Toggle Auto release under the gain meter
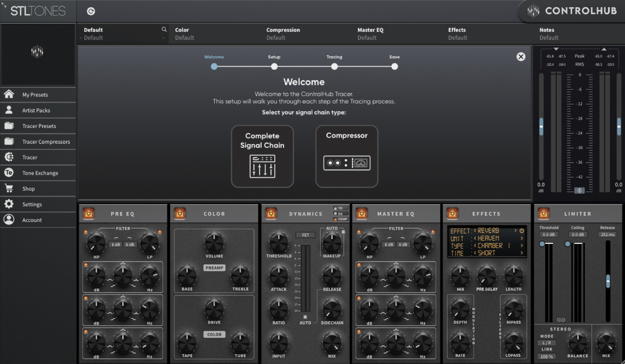This screenshot has height=364, width=625. point(305,317)
